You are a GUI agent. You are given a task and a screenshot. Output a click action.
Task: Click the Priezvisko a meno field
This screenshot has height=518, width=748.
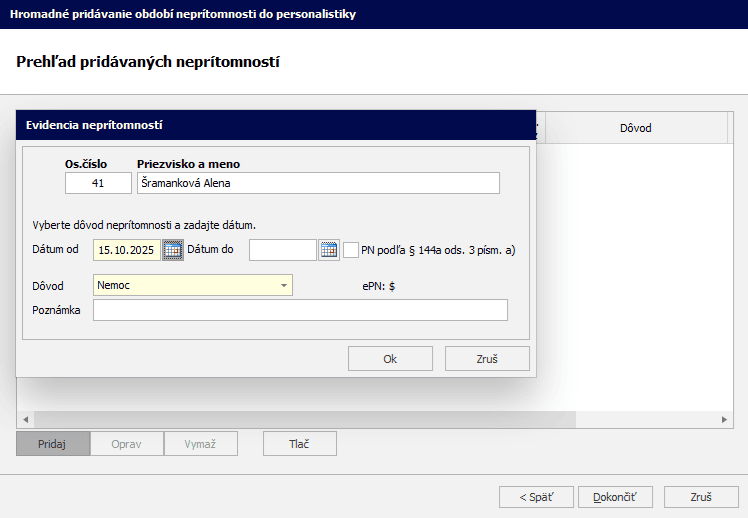pyautogui.click(x=318, y=183)
